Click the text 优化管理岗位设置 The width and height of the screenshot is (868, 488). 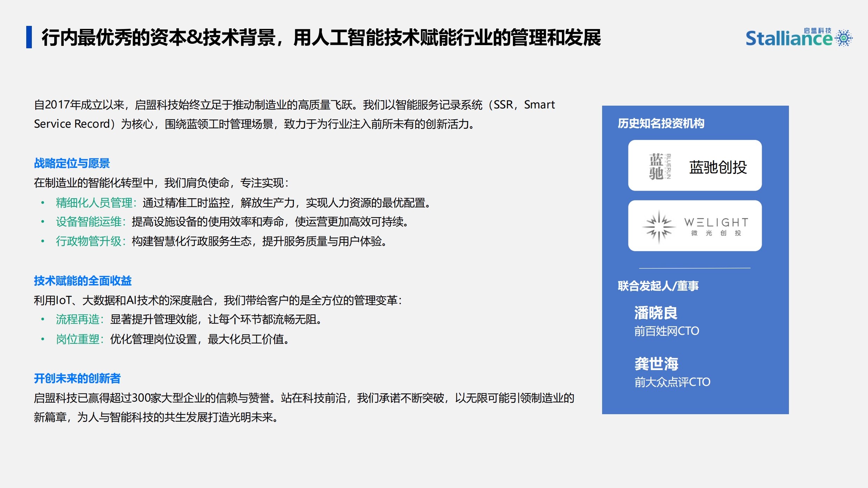pyautogui.click(x=154, y=339)
